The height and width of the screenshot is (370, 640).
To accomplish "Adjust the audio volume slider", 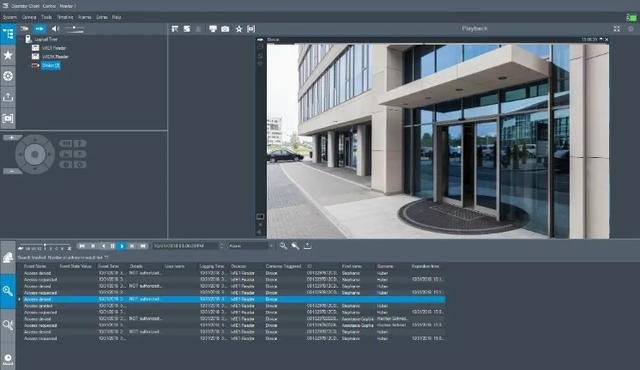I will 74,29.
